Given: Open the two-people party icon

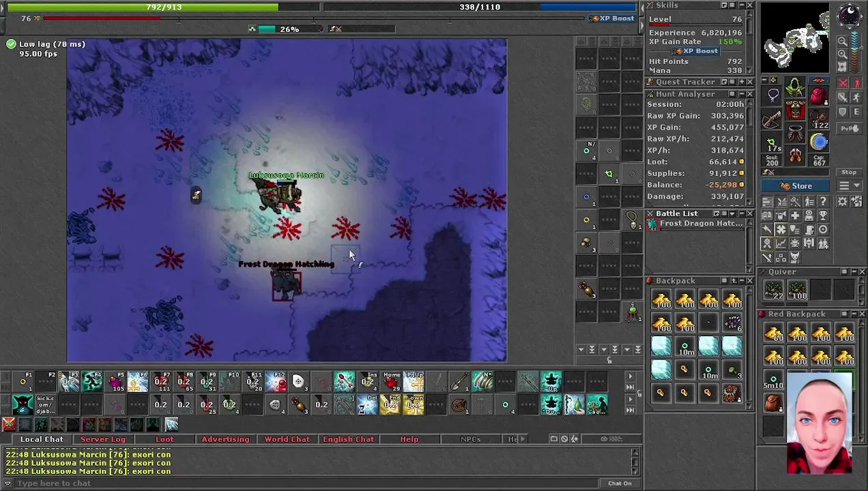Looking at the screenshot, I should tap(823, 243).
